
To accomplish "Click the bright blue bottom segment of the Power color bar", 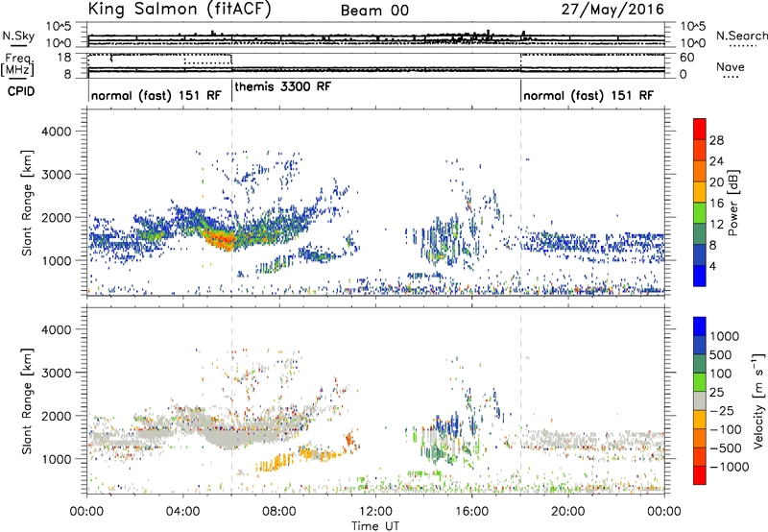I will [x=700, y=276].
